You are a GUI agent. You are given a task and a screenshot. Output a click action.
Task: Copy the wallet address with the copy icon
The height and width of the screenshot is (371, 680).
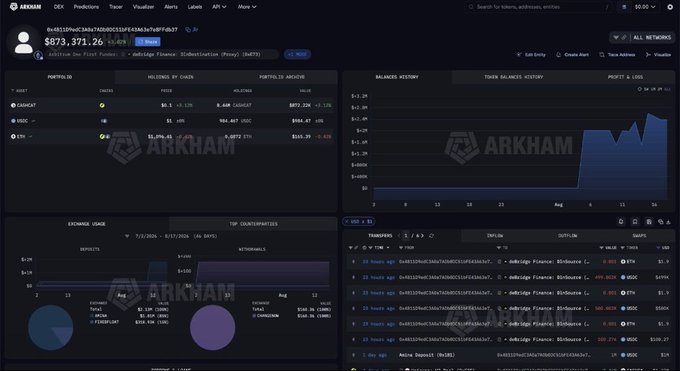coord(188,30)
